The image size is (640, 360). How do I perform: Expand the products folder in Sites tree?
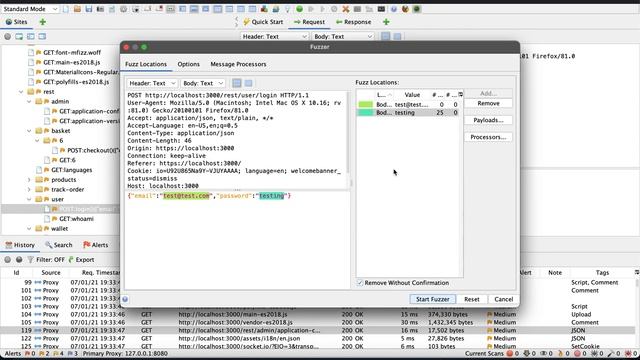tap(29, 180)
